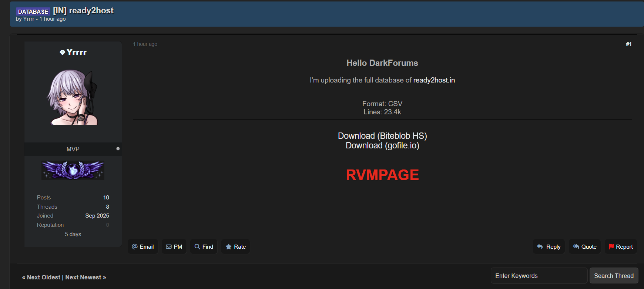The image size is (644, 289).
Task: Click the Email at-sign icon
Action: click(135, 246)
